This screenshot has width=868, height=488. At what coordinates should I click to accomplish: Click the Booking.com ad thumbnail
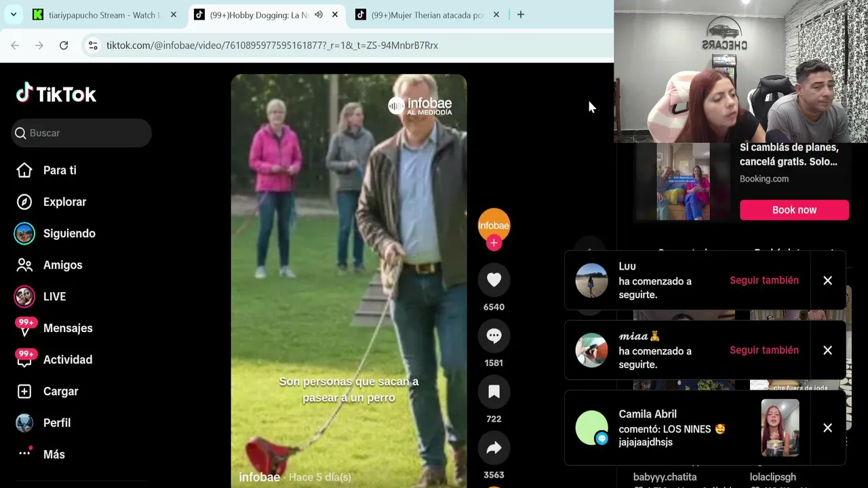click(x=683, y=182)
